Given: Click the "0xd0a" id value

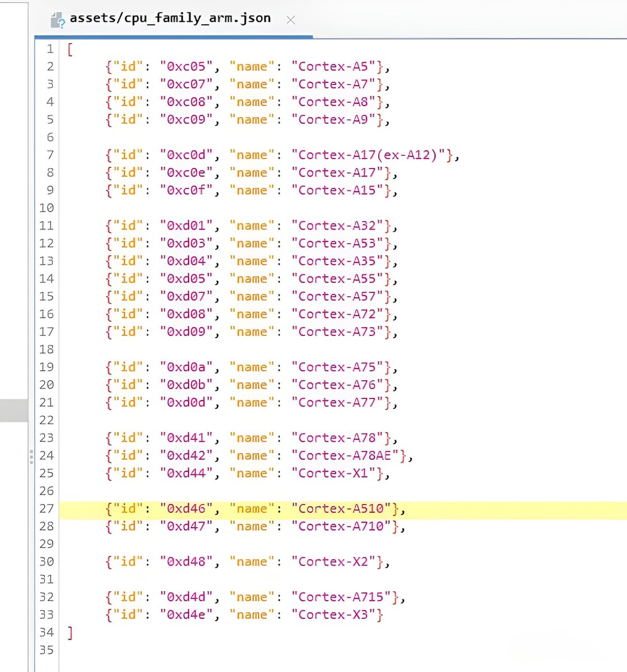Looking at the screenshot, I should point(187,367).
